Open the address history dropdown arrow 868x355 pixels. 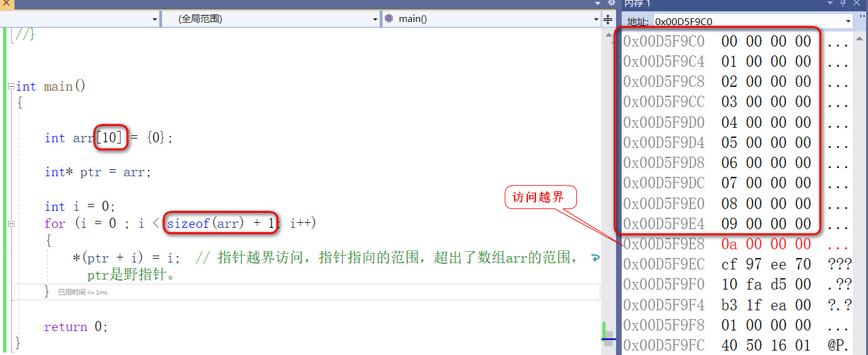click(848, 21)
